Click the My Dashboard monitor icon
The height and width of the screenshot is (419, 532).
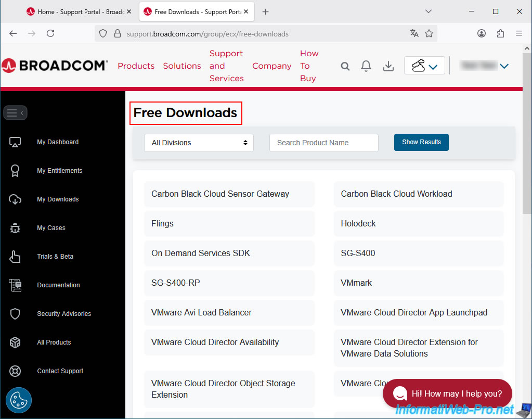click(x=15, y=142)
